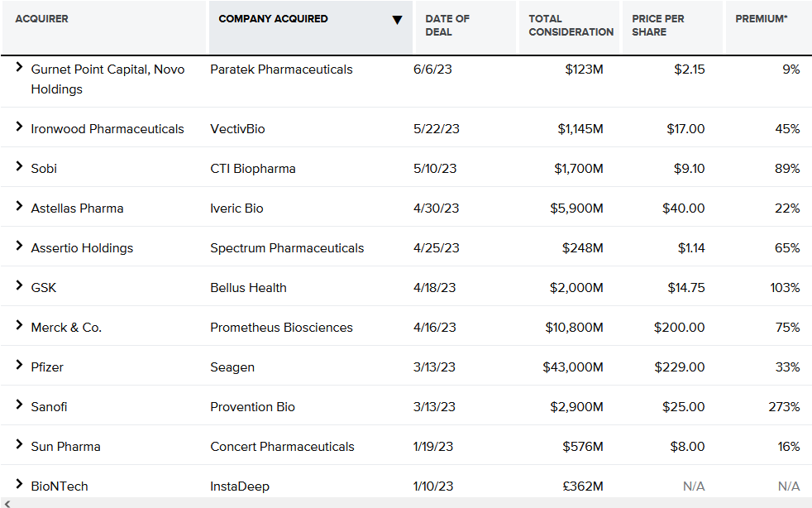Image resolution: width=812 pixels, height=508 pixels.
Task: Select Prometheus Biosciences cell
Action: [281, 328]
